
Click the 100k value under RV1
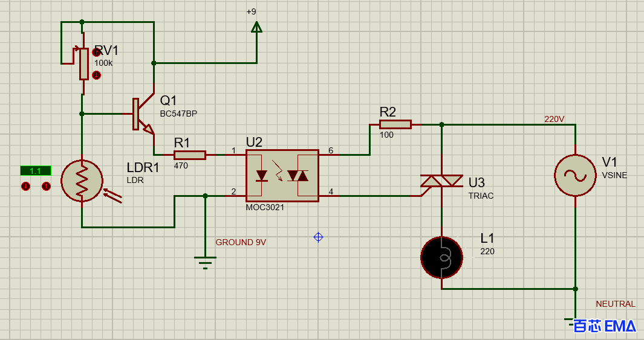[x=103, y=63]
